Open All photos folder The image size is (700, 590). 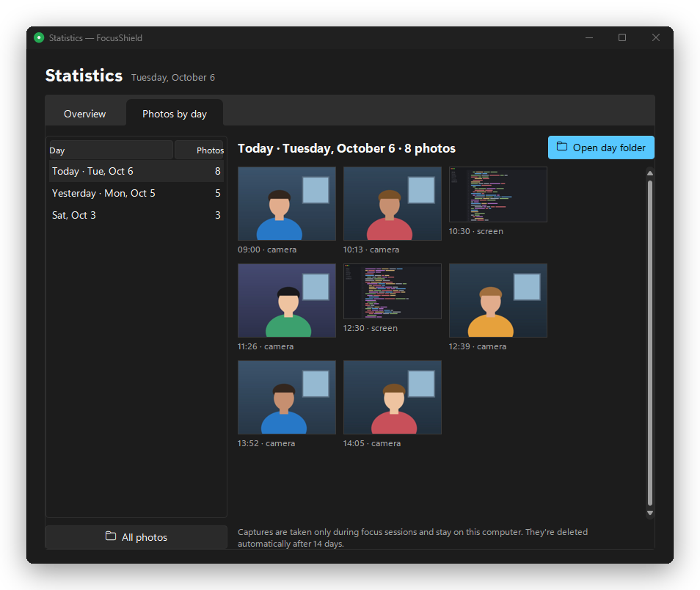tap(136, 537)
